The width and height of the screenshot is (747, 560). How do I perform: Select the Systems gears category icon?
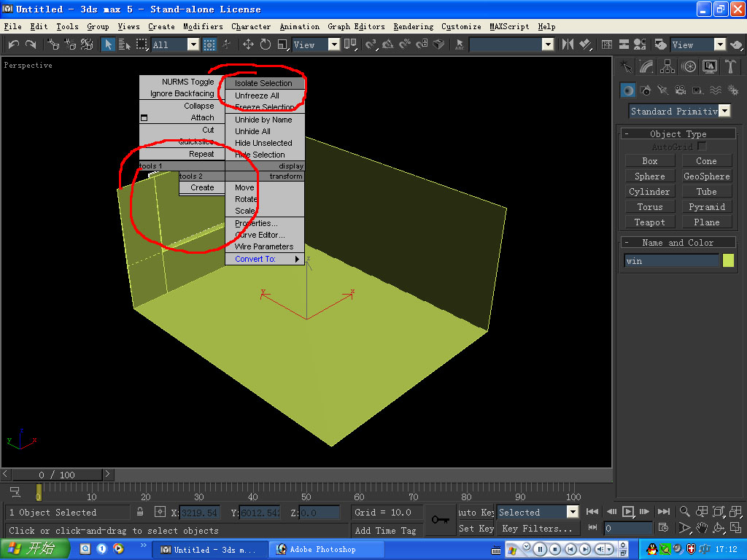pyautogui.click(x=732, y=90)
